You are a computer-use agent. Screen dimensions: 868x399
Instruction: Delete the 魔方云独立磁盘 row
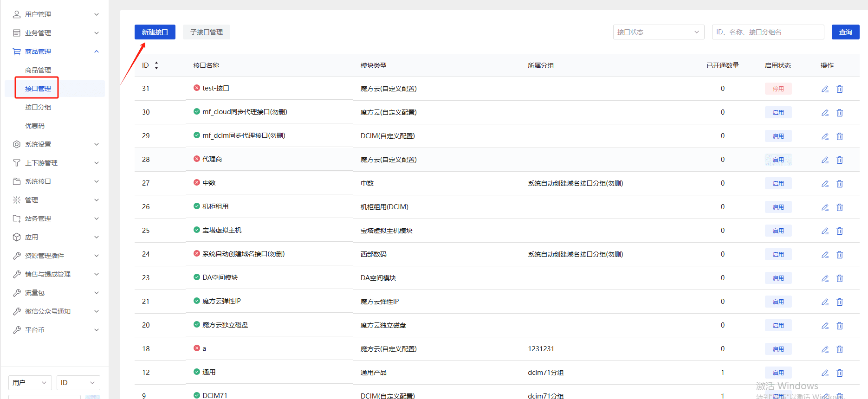(840, 326)
